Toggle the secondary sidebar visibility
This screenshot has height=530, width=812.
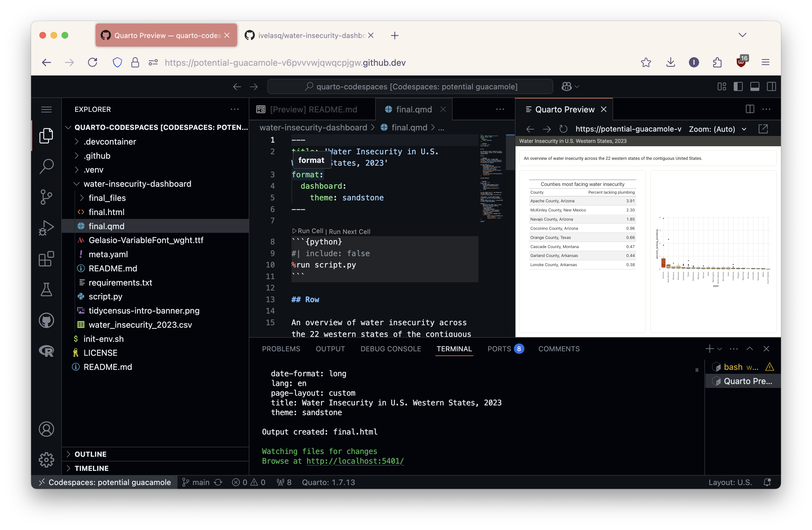tap(772, 87)
